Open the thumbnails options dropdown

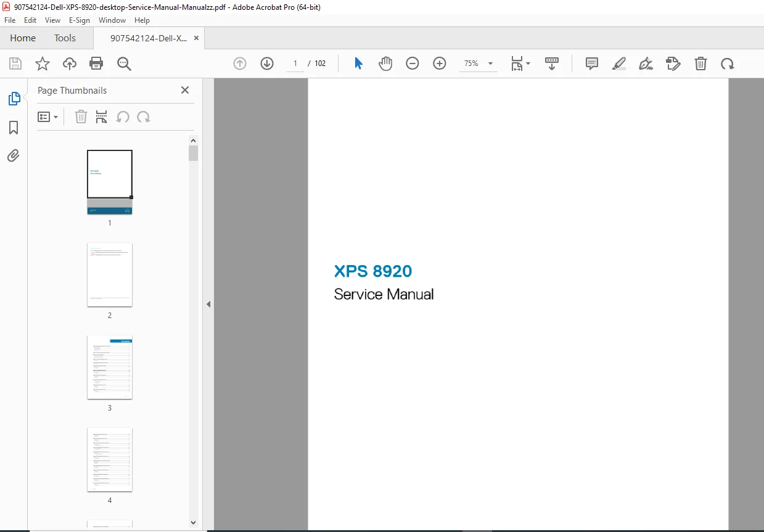pos(48,117)
